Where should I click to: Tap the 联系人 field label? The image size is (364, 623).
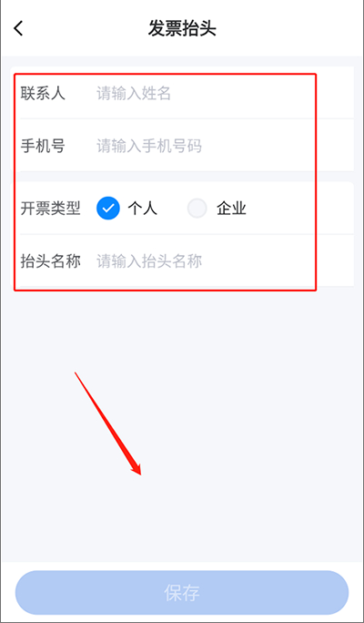click(x=43, y=94)
